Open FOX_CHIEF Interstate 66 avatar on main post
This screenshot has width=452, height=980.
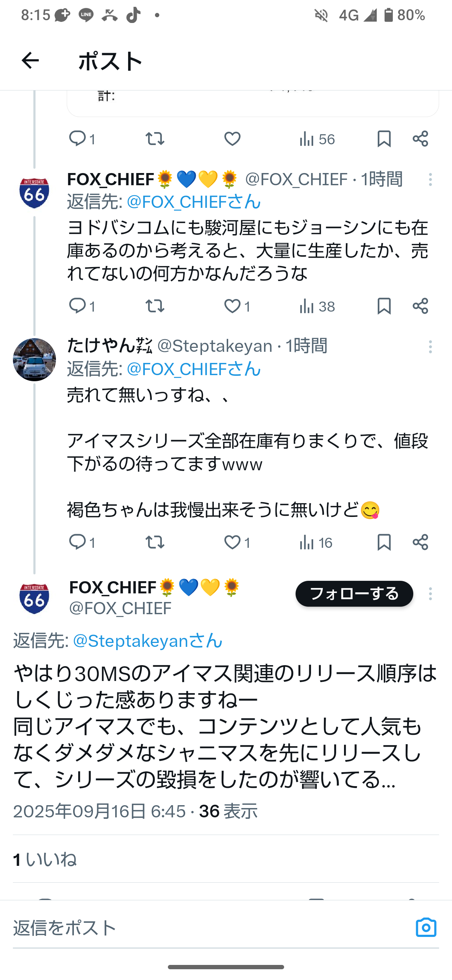point(34,598)
